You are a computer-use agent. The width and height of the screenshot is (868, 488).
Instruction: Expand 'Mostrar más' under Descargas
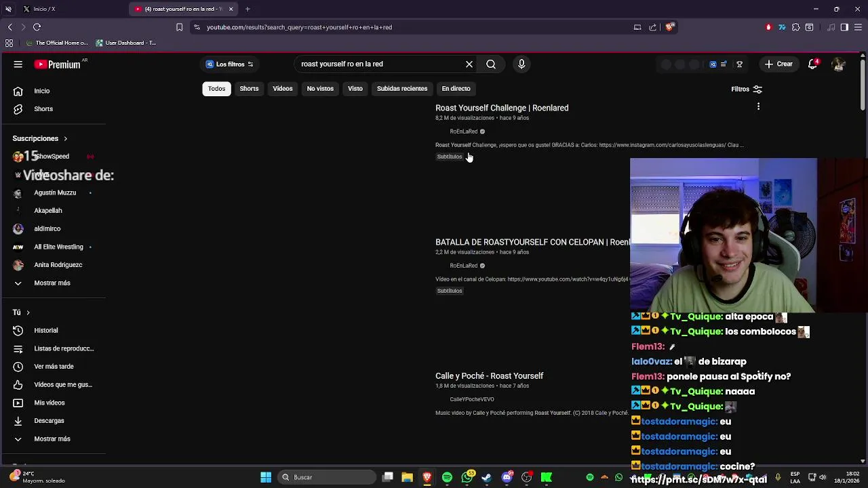point(53,439)
